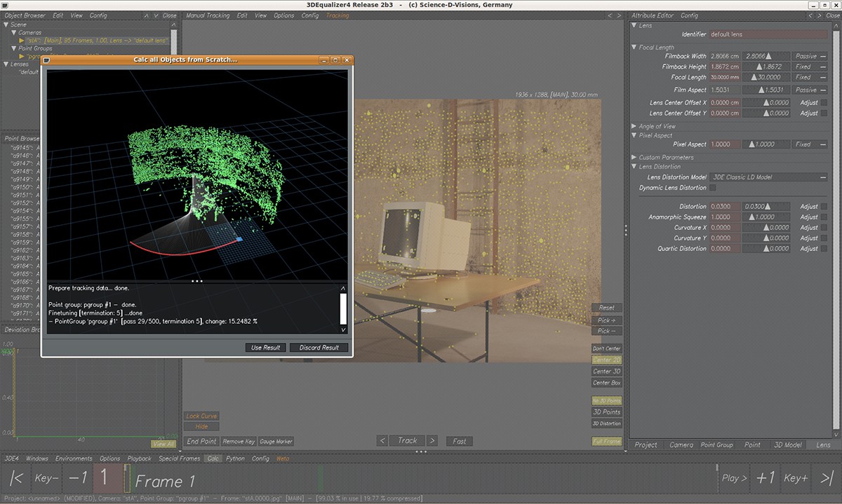Click the Full Frame button
This screenshot has width=842, height=504.
tap(607, 442)
